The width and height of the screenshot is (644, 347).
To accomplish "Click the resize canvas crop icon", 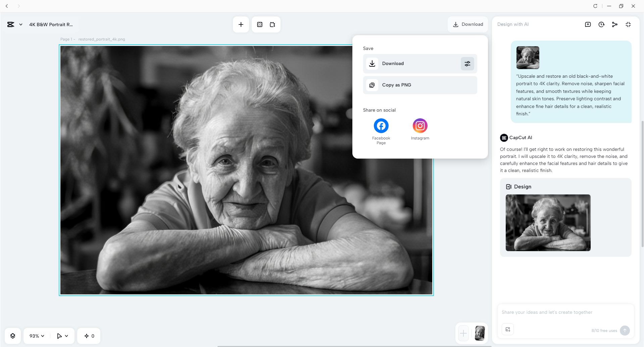I will click(x=273, y=24).
